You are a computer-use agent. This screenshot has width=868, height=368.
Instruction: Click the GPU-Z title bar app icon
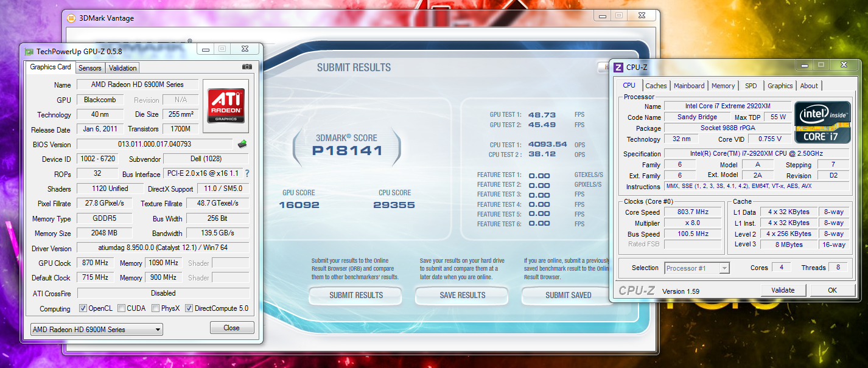click(x=29, y=52)
